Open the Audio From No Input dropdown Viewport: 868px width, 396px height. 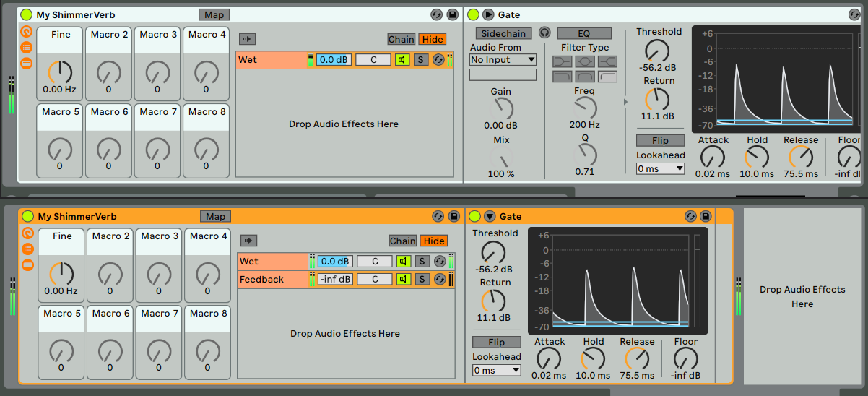(503, 60)
